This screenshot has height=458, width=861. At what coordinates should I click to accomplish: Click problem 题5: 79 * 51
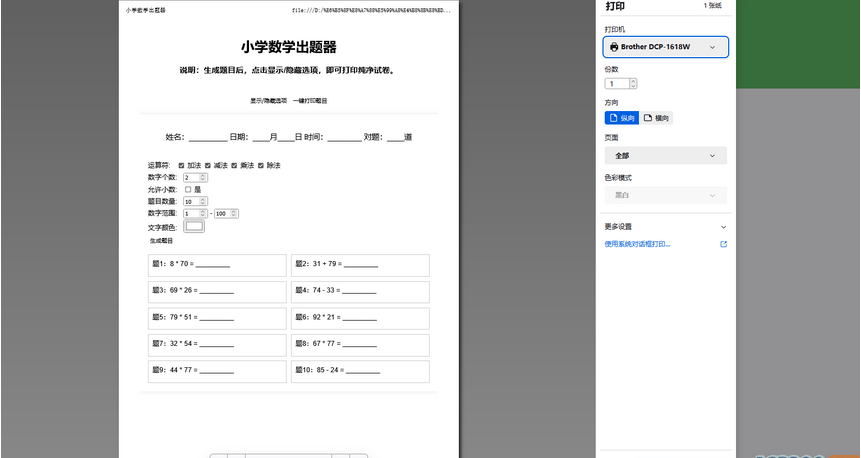click(x=217, y=319)
